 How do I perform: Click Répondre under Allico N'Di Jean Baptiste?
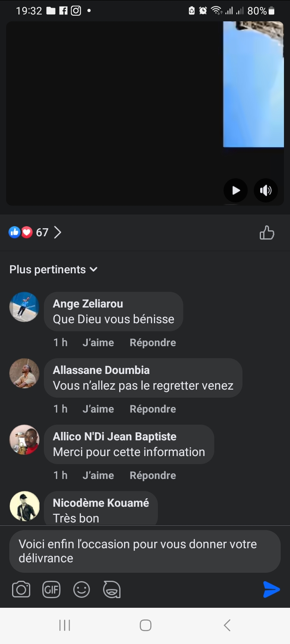tap(153, 475)
